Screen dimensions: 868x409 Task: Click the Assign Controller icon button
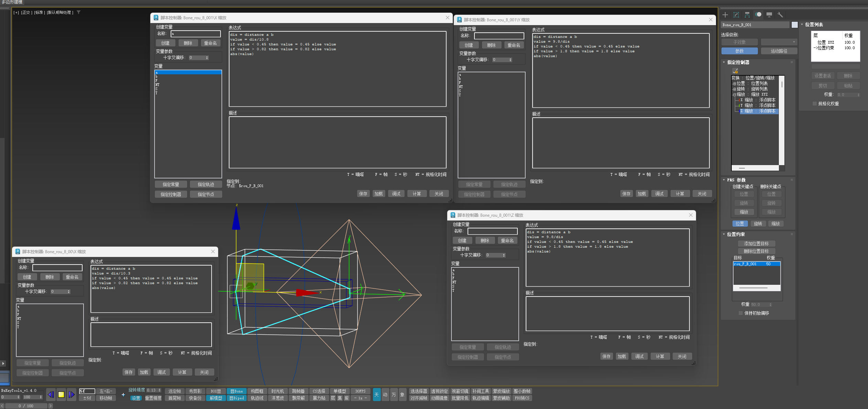[735, 71]
